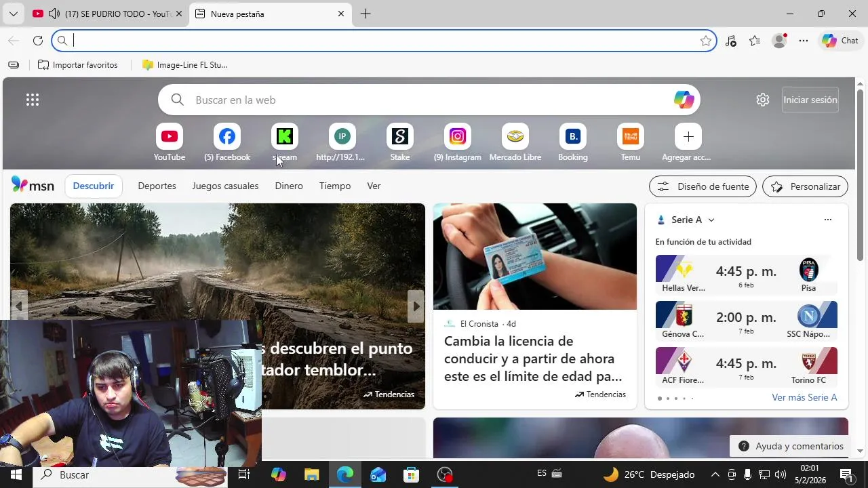868x488 pixels.
Task: Open Microsoft Store from the taskbar
Action: pos(411,474)
